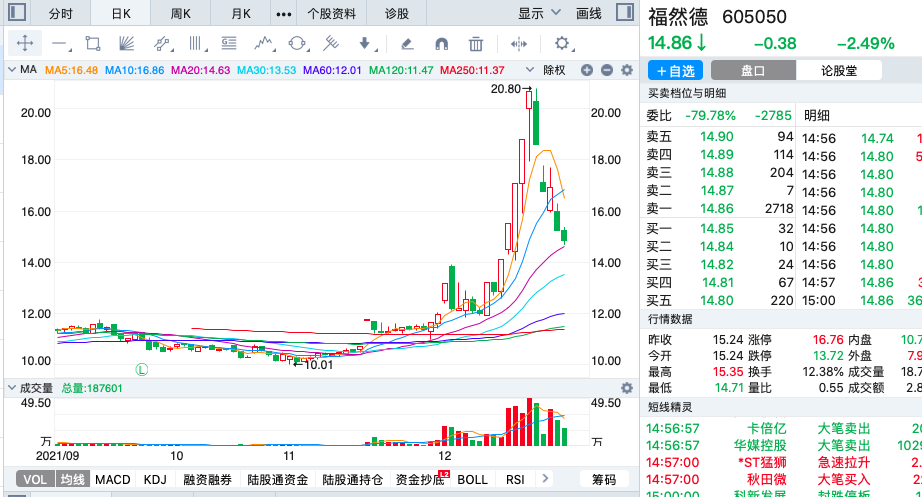Click the 明细 trade detail header

[x=817, y=115]
